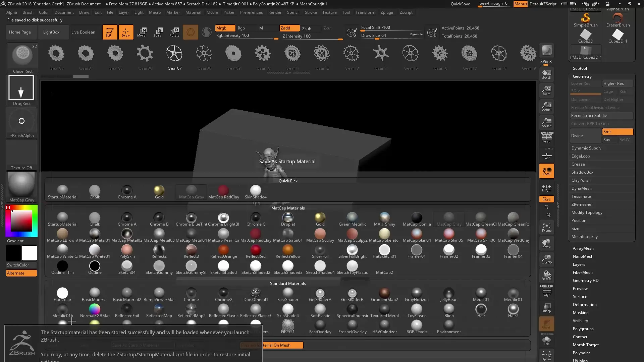
Task: Click the BPR render button
Action: [547, 51]
